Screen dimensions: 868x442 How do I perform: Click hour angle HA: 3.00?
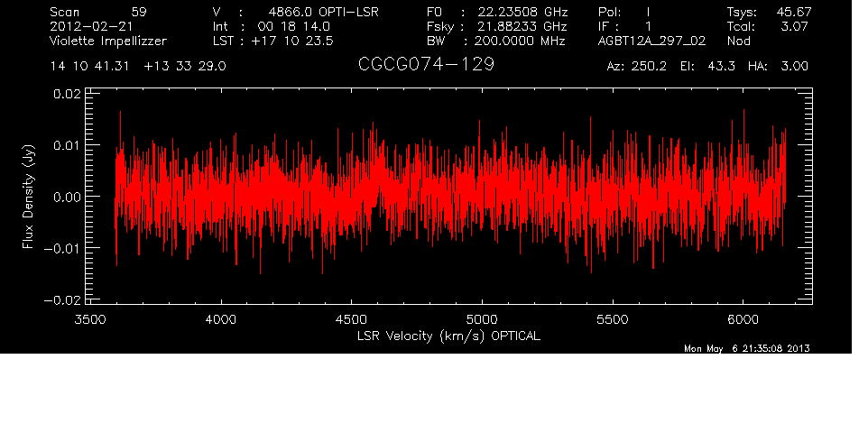coord(778,67)
